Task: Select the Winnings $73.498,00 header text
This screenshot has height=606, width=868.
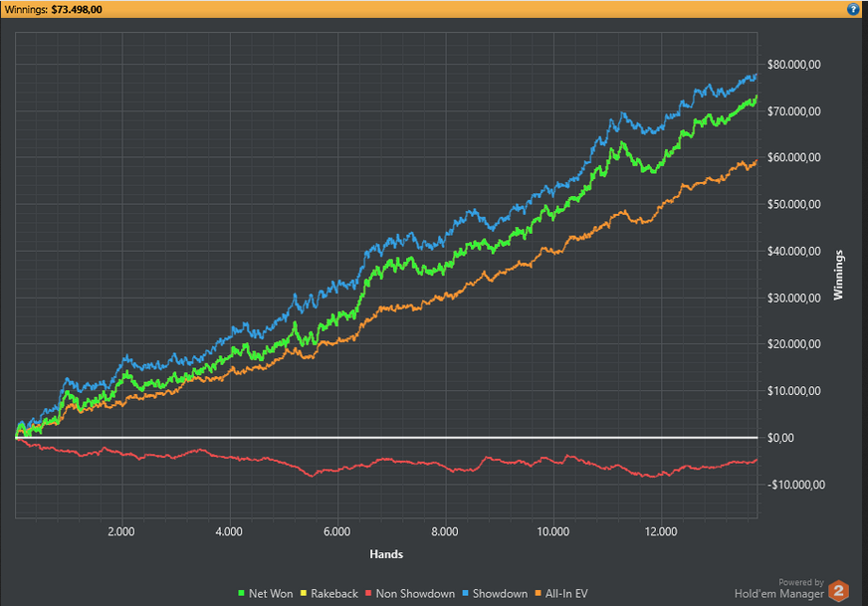Action: (53, 9)
